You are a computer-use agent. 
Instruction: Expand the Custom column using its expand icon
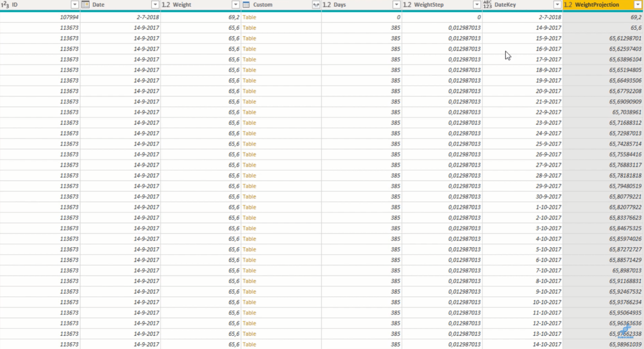click(316, 5)
